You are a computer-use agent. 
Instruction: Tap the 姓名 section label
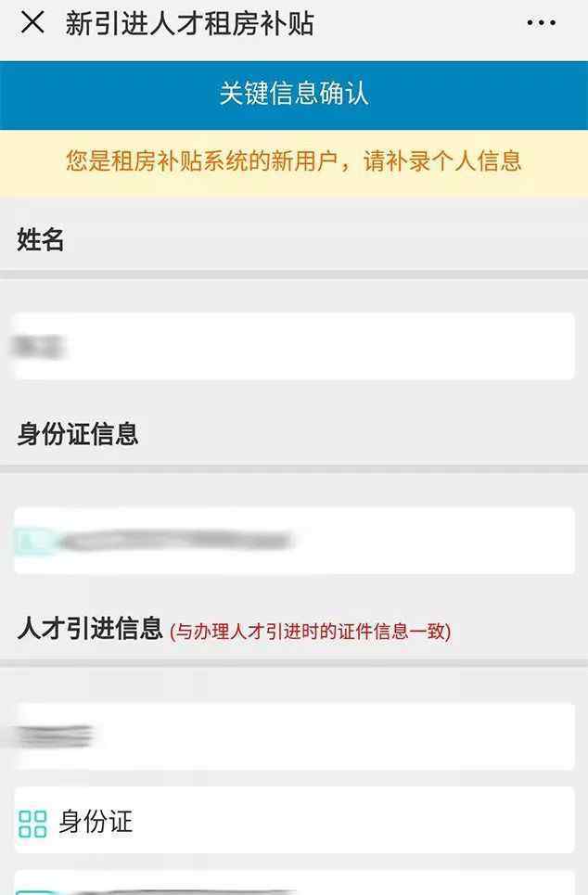(40, 239)
